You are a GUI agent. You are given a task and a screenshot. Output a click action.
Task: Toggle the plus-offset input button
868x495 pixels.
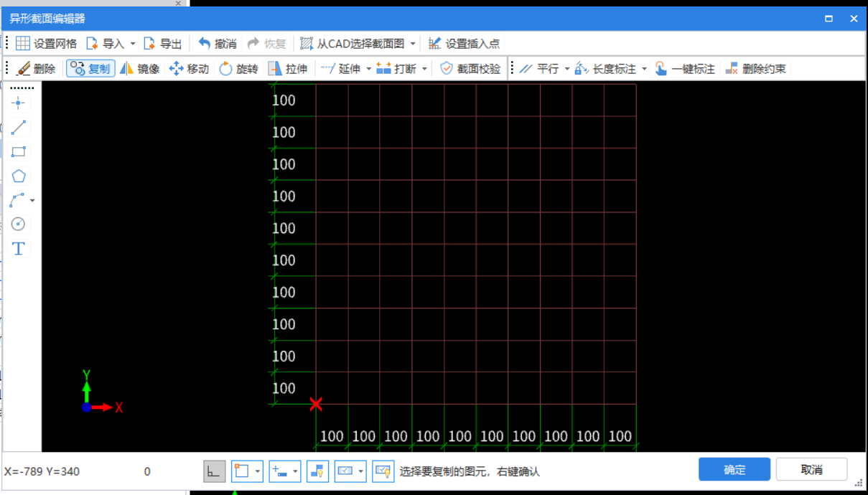(280, 471)
